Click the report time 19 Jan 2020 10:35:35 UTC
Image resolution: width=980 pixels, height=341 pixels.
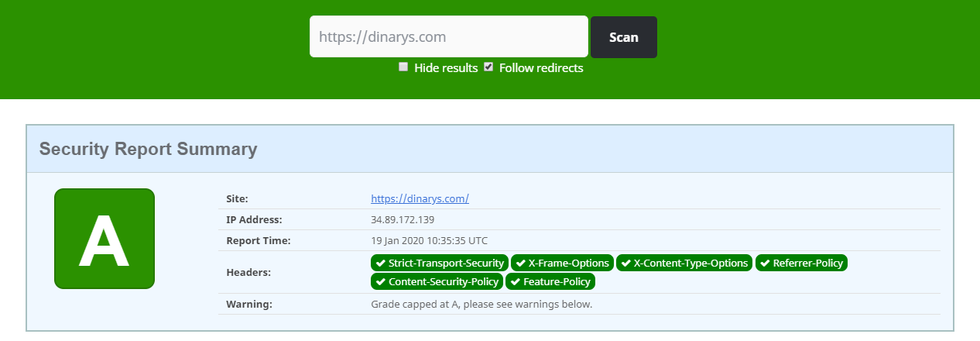(430, 240)
